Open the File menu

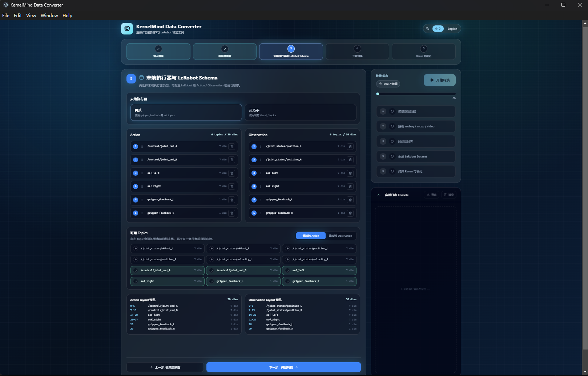[6, 16]
